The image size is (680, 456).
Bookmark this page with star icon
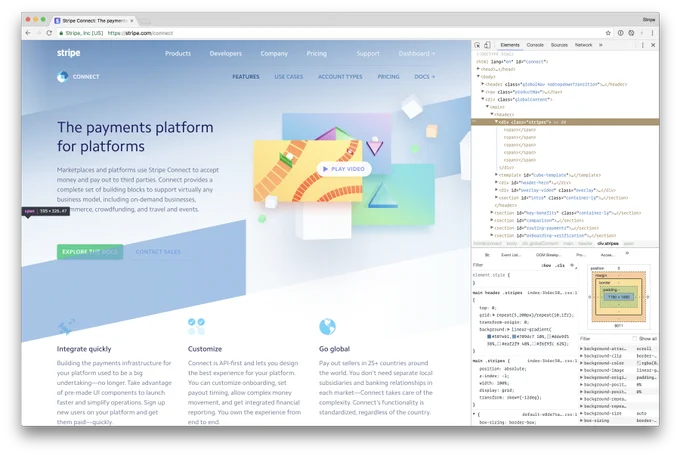(x=608, y=33)
